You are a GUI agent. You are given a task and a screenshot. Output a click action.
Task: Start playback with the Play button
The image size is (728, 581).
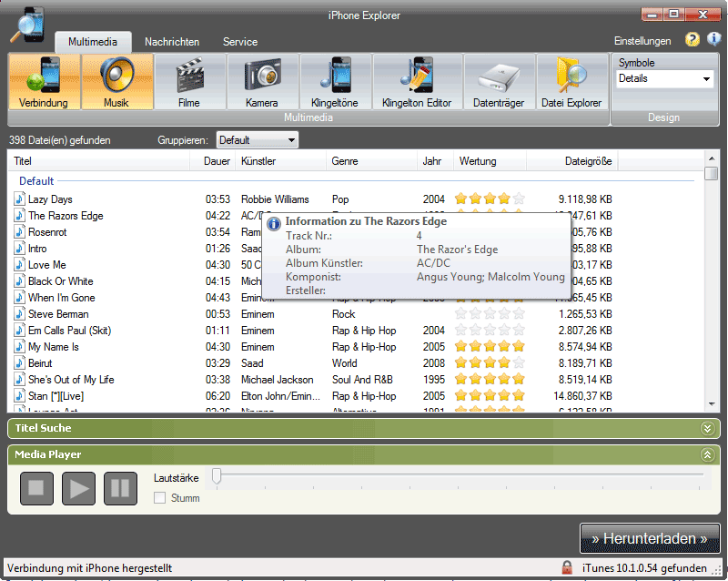point(78,488)
